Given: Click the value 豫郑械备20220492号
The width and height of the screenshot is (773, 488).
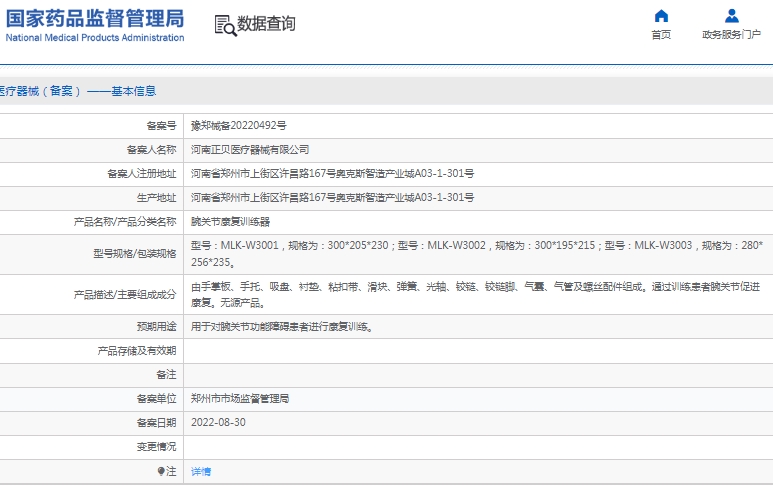Looking at the screenshot, I should pyautogui.click(x=239, y=126).
